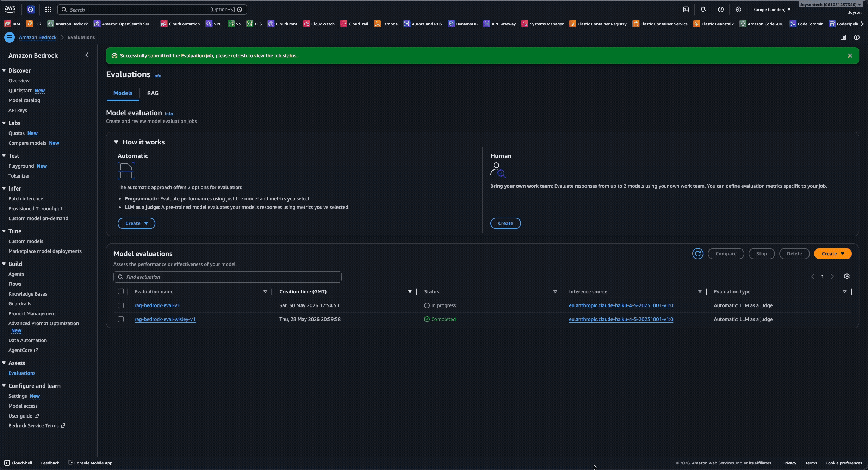This screenshot has height=470, width=868.
Task: Open the Feedback link in footer
Action: pos(50,463)
